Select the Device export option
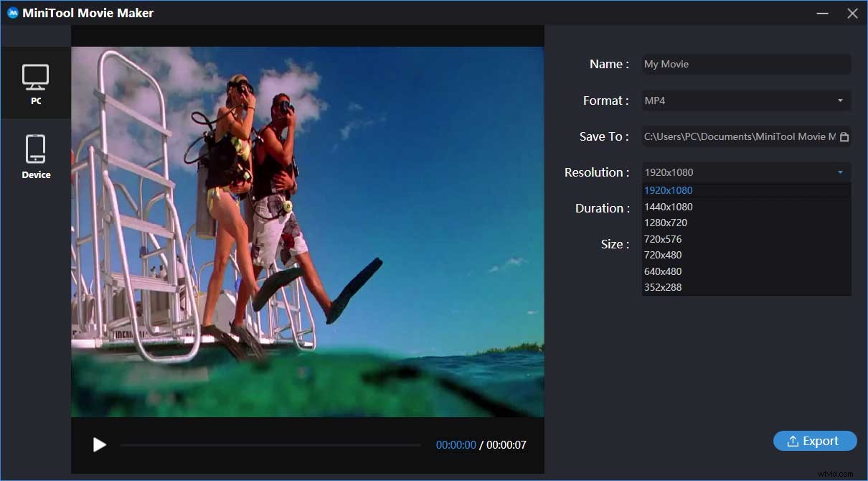 click(x=36, y=154)
